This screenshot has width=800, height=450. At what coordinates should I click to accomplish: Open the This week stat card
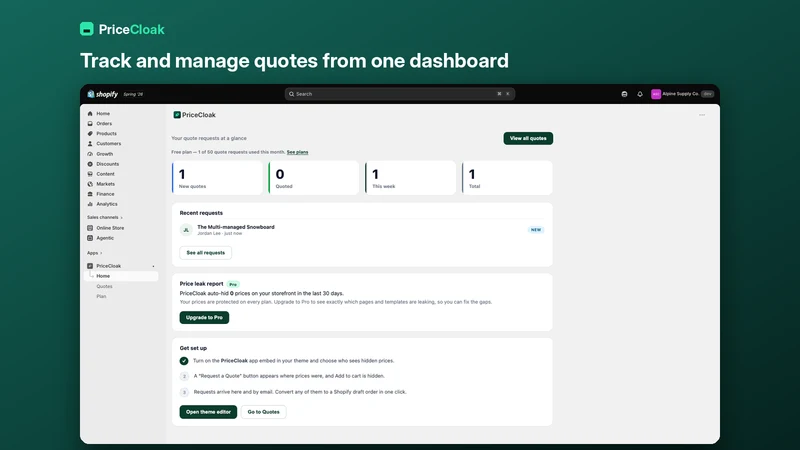(411, 178)
